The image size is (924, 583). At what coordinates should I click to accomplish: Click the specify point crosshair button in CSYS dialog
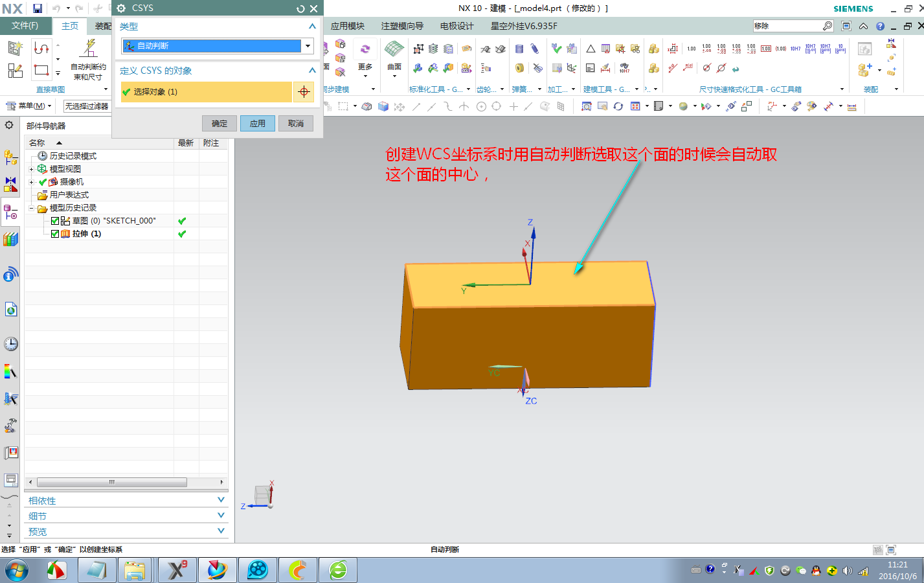[304, 92]
